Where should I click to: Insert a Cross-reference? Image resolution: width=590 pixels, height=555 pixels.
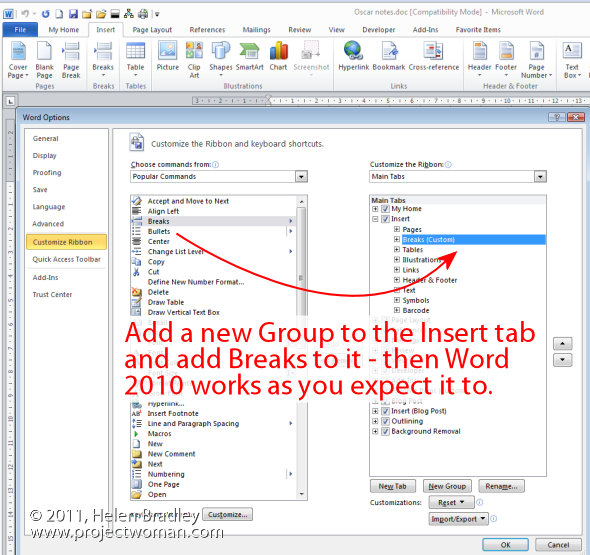[x=434, y=56]
